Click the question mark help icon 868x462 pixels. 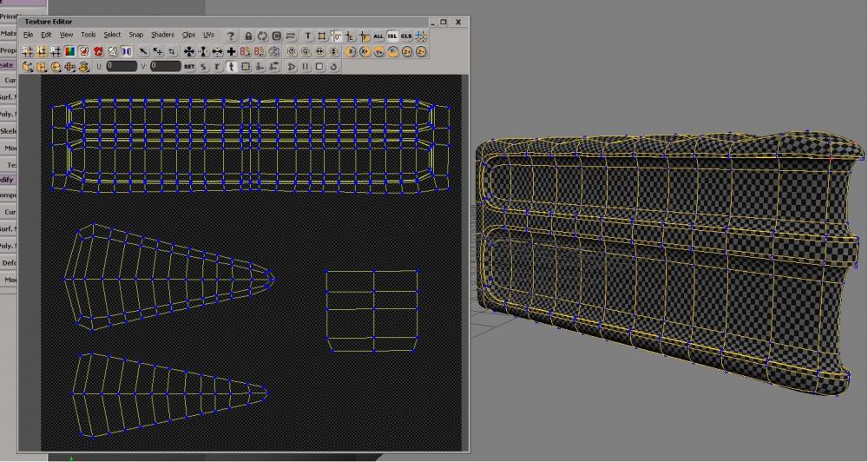(x=231, y=36)
